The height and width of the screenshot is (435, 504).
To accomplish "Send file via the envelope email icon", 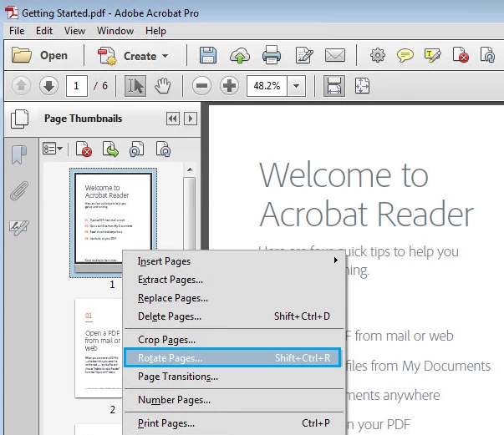I will tap(335, 55).
